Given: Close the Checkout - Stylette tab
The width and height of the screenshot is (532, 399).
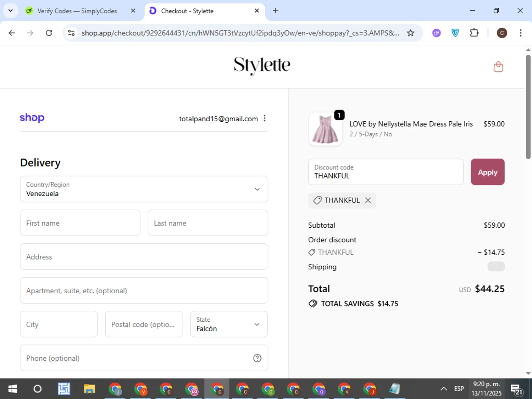Looking at the screenshot, I should (x=257, y=11).
